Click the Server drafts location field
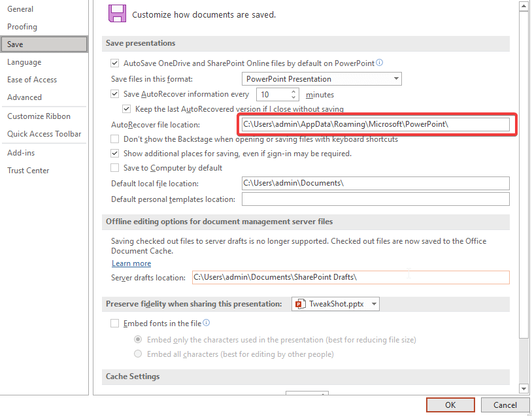 coord(351,277)
